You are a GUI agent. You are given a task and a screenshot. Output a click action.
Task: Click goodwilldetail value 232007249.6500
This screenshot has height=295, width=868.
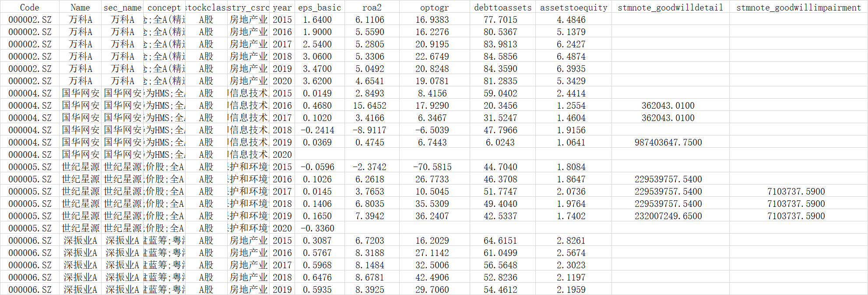[x=668, y=216]
